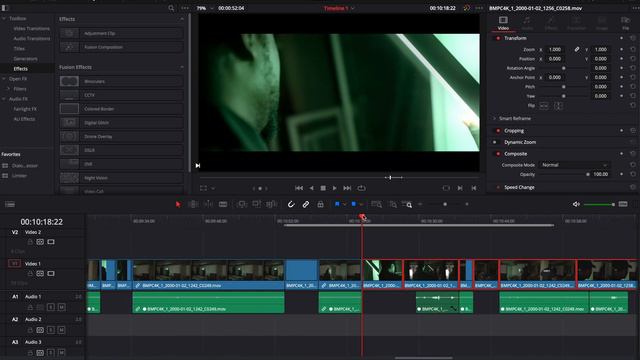Open the Image tab in Inspector
640x360 pixels.
tap(602, 23)
